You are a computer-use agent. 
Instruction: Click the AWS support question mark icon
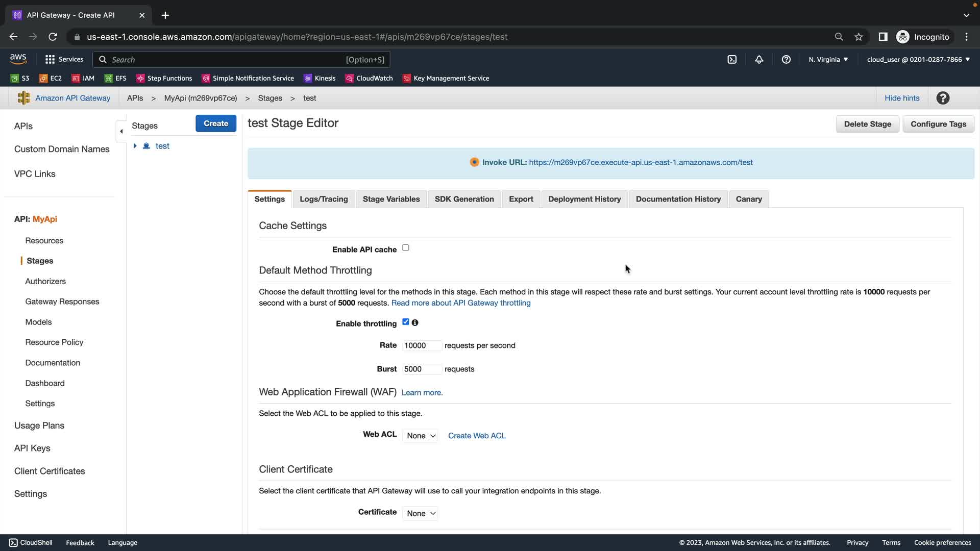click(786, 60)
